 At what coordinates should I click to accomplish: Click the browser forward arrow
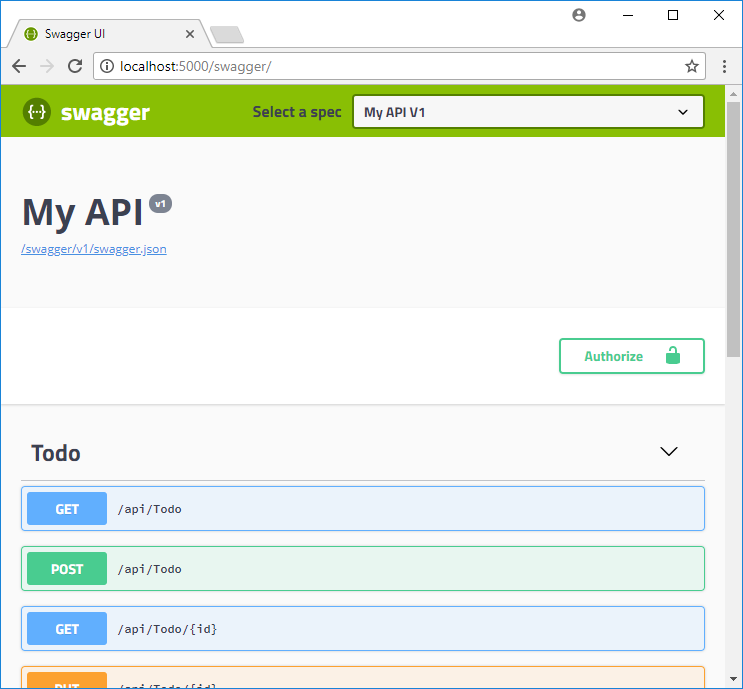[x=47, y=66]
